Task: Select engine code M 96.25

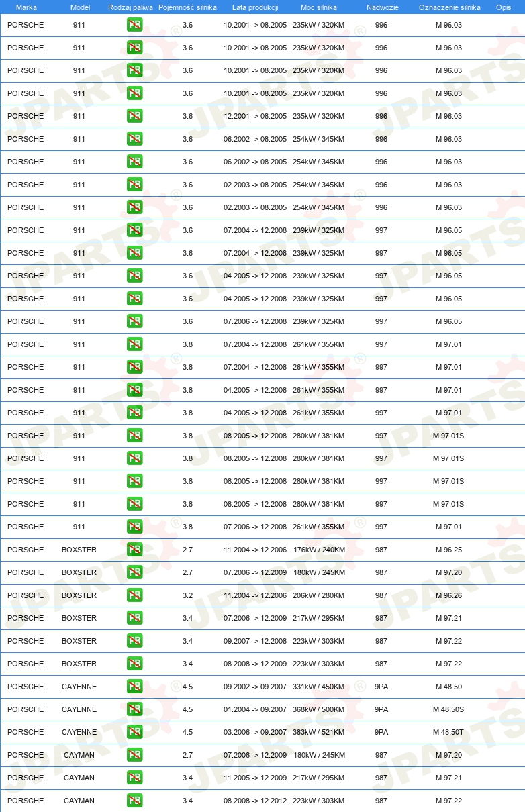Action: pos(448,550)
